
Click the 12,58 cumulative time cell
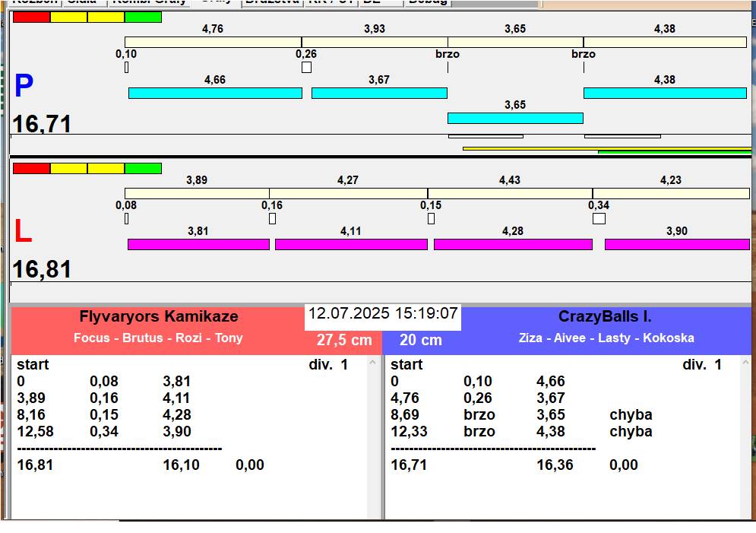35,431
